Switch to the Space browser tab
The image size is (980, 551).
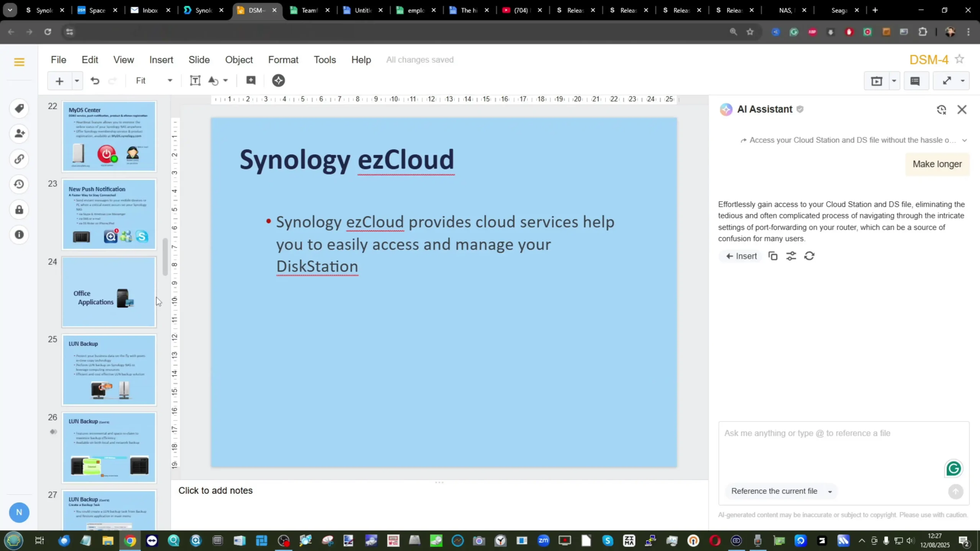tap(97, 10)
